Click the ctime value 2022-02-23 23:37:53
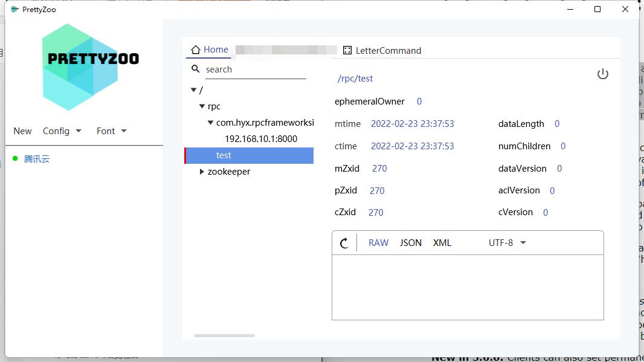The image size is (644, 362). point(413,146)
